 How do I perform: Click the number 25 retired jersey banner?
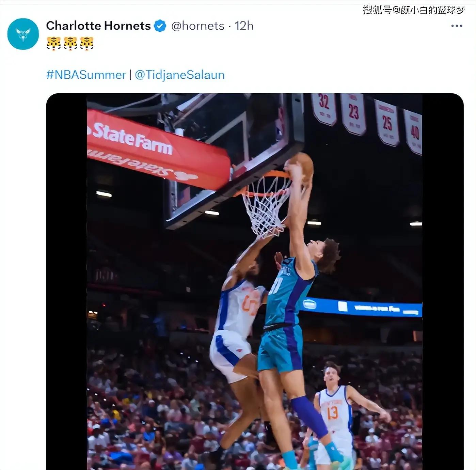tap(386, 123)
